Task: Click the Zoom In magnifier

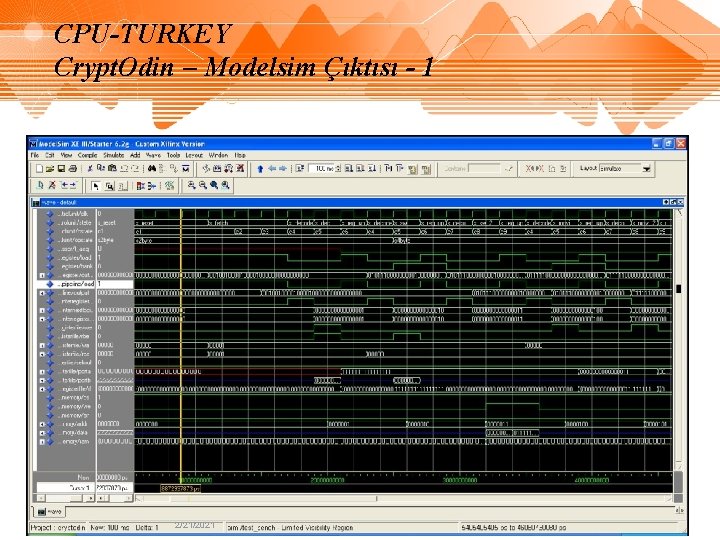Action: [191, 186]
